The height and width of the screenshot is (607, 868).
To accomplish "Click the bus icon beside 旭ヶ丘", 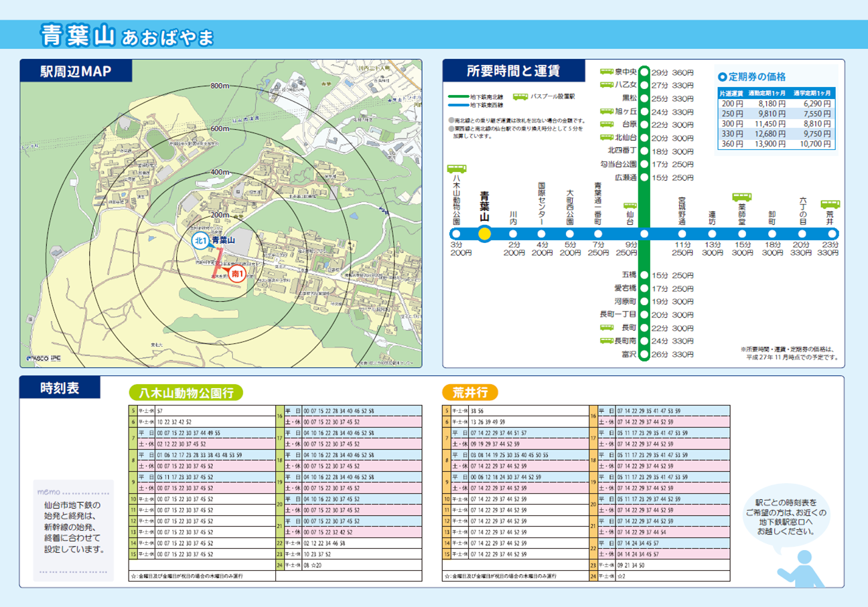I will (606, 111).
